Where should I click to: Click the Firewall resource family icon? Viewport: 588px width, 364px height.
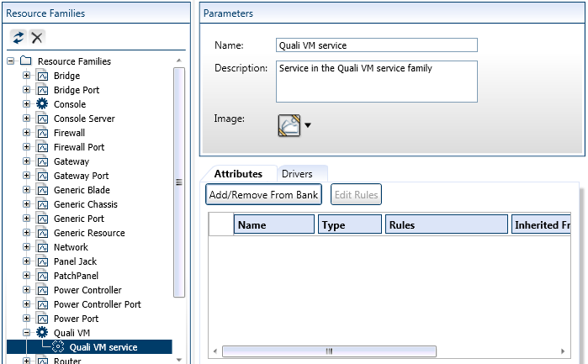(x=42, y=133)
